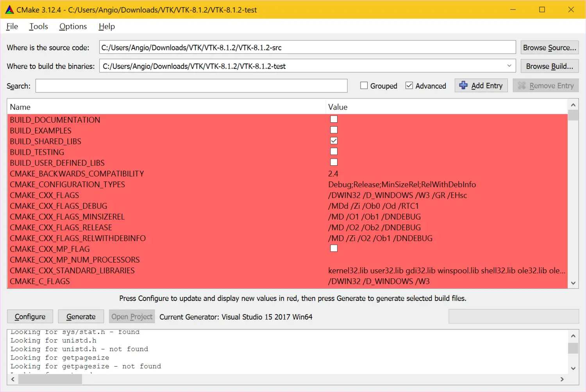586x392 pixels.
Task: Maximize the CMake window
Action: [542, 9]
